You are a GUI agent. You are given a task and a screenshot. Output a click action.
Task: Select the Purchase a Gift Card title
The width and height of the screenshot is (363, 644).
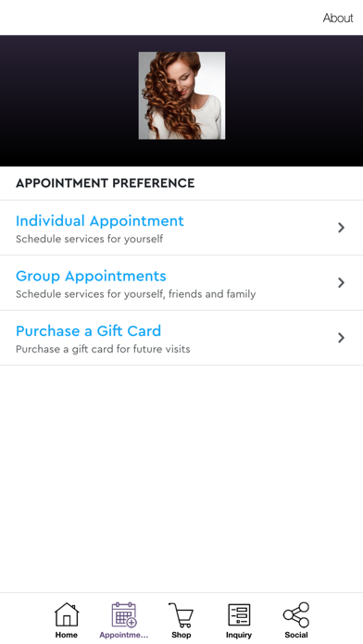88,330
